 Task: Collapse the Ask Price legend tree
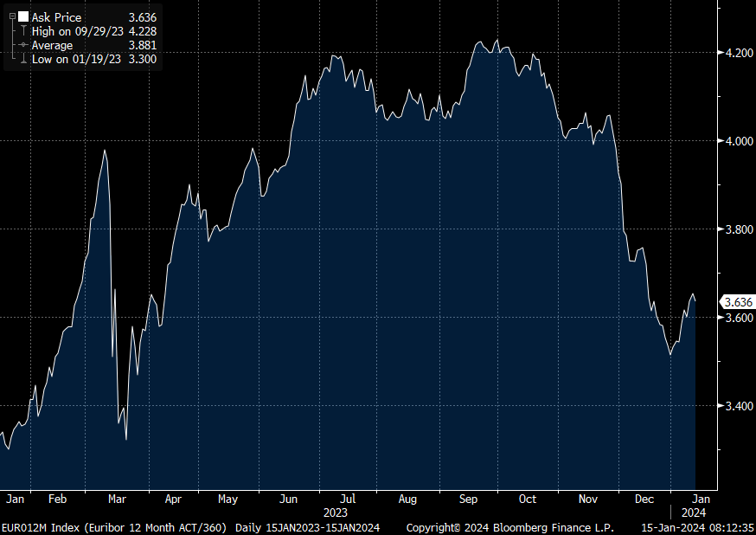12,17
